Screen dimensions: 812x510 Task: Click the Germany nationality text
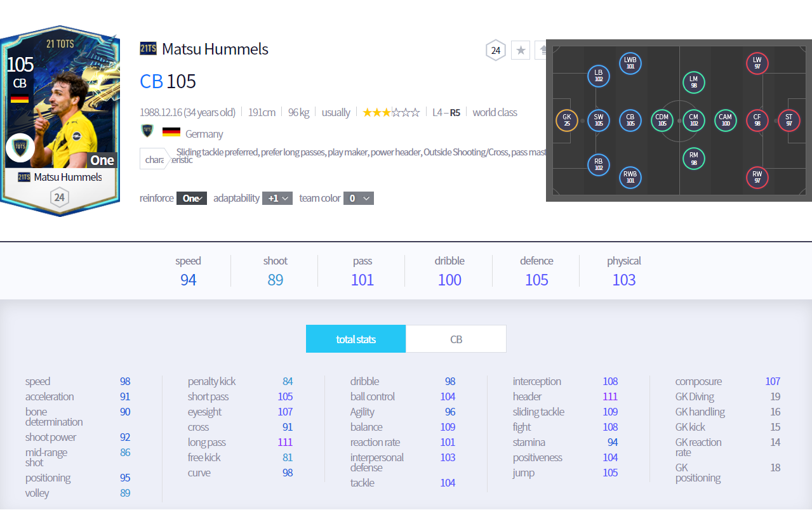pos(204,134)
